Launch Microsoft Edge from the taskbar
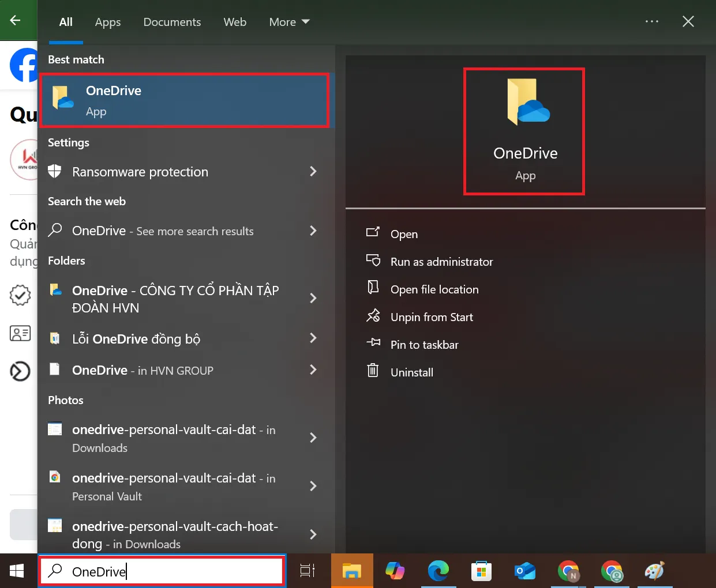716x588 pixels. click(438, 571)
